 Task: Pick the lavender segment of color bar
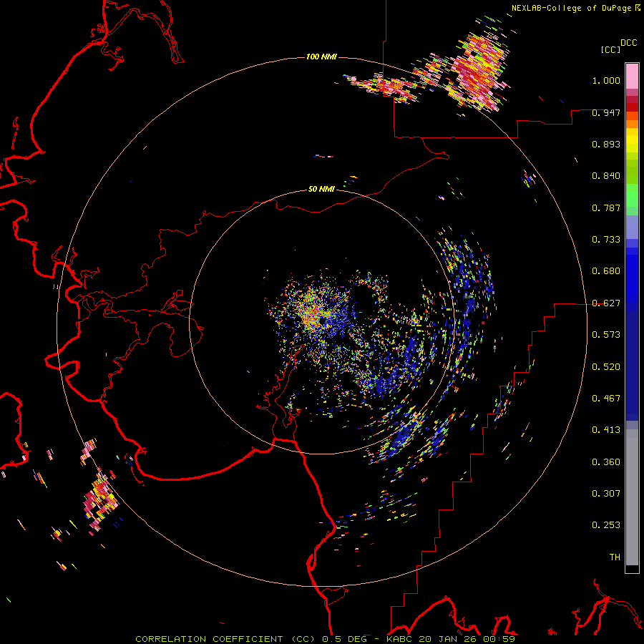pyautogui.click(x=632, y=228)
